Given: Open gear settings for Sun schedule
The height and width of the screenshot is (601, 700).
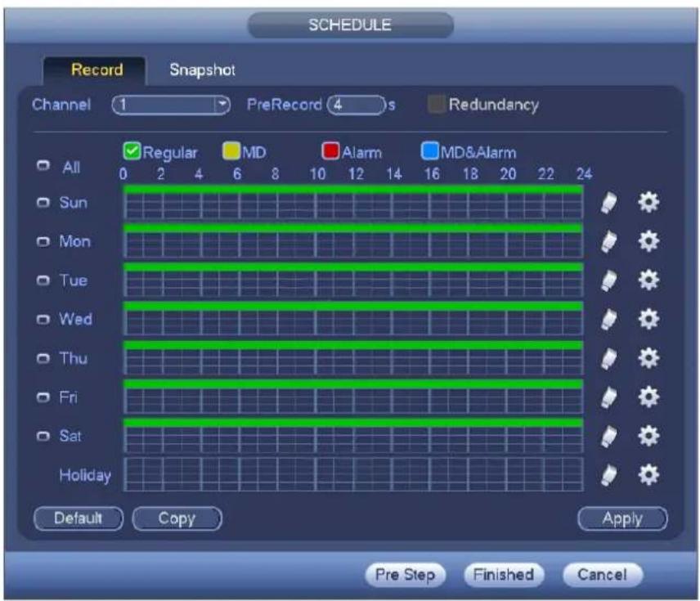Looking at the screenshot, I should pyautogui.click(x=648, y=202).
